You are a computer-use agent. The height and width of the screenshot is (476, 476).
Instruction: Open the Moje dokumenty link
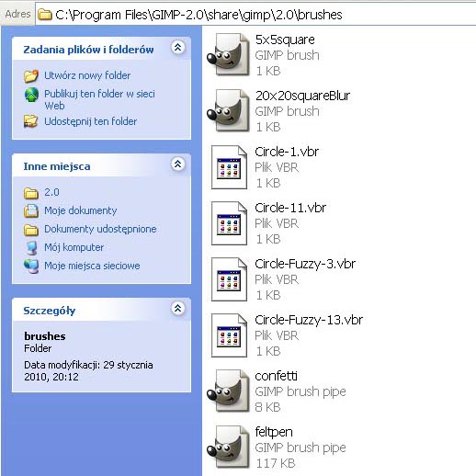(x=81, y=210)
